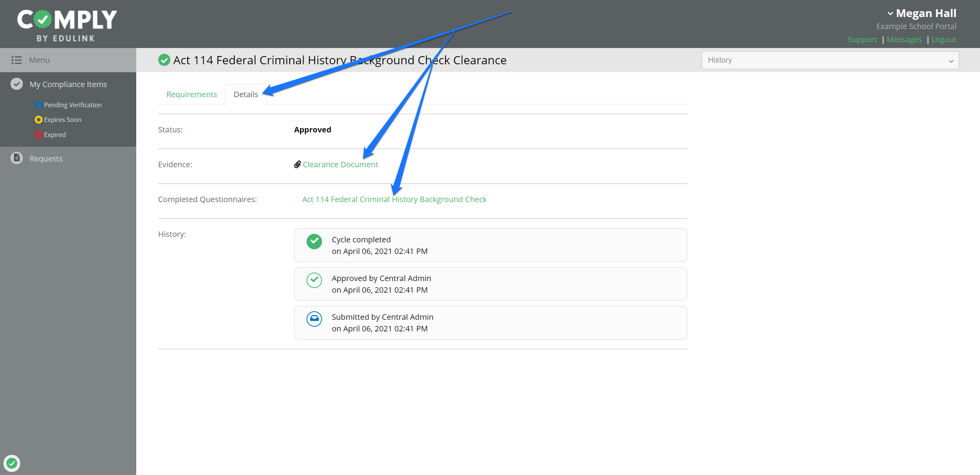Select the red Expired filter

(x=55, y=135)
